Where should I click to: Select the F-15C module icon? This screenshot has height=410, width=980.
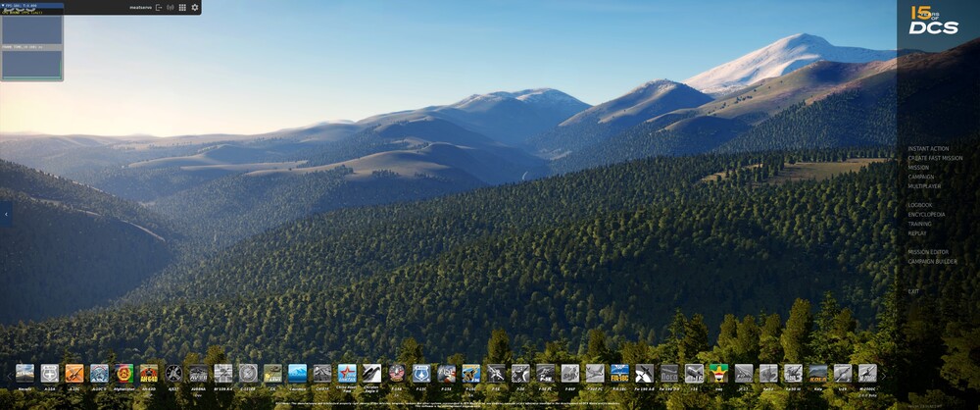tap(421, 373)
